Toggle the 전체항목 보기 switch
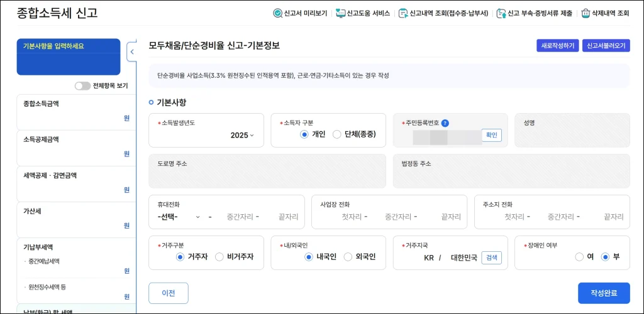The height and width of the screenshot is (314, 644). (82, 86)
